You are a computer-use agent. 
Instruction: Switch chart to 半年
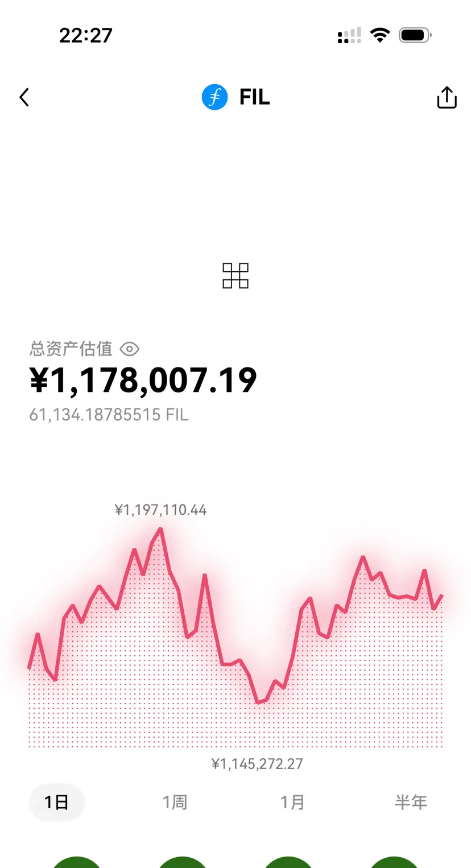pos(411,803)
